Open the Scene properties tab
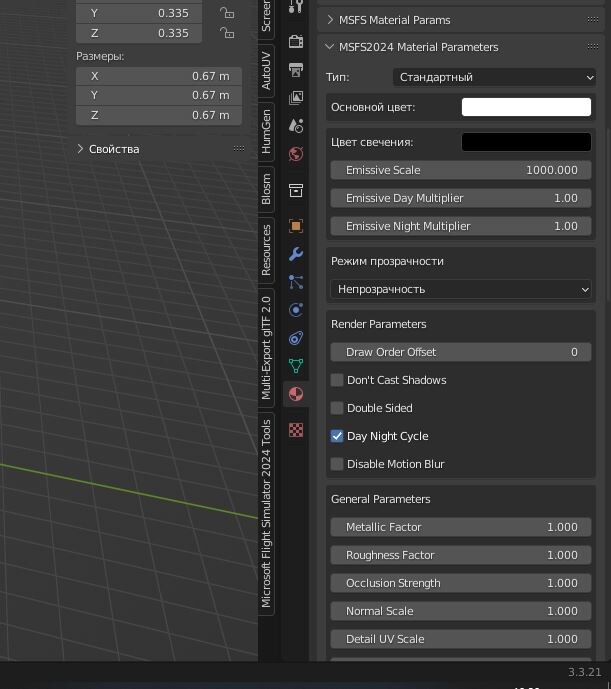This screenshot has width=611, height=689. click(x=296, y=126)
